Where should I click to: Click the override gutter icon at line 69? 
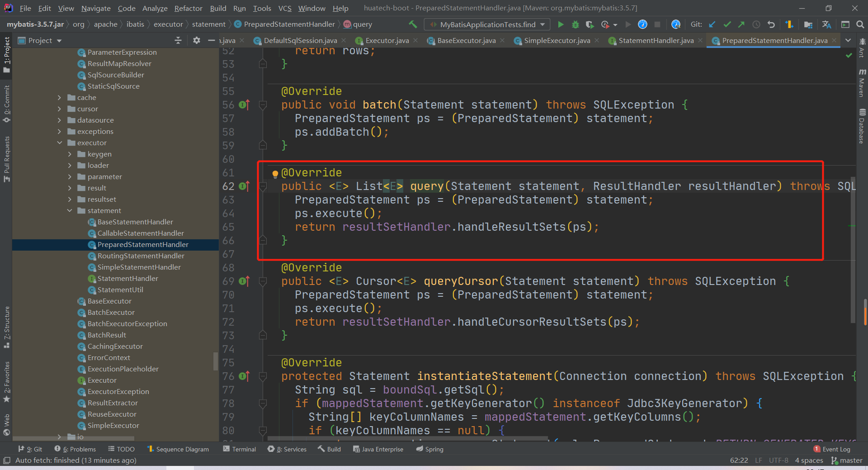pos(244,281)
